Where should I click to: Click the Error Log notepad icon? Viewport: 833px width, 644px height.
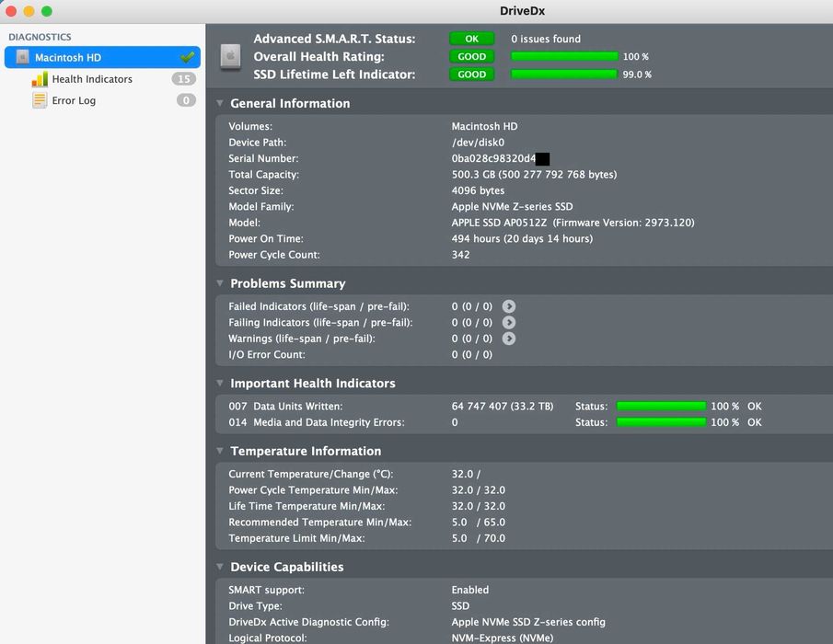pyautogui.click(x=40, y=100)
